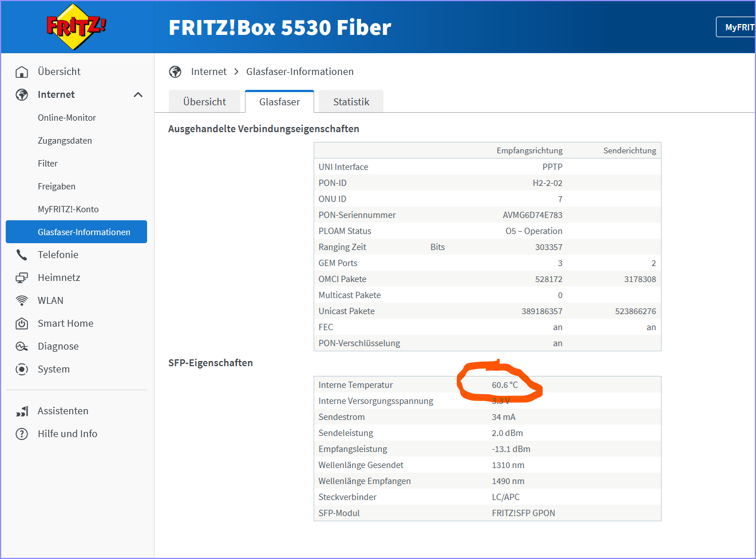
Task: Open Freigaben submenu item
Action: point(57,186)
